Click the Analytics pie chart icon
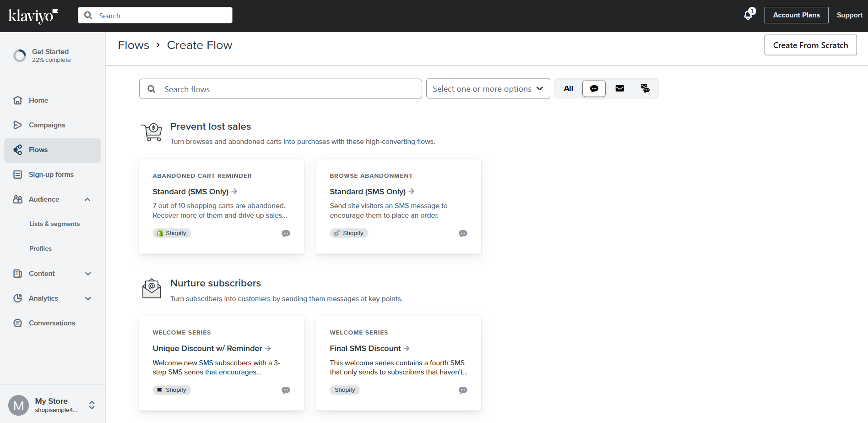 (18, 298)
